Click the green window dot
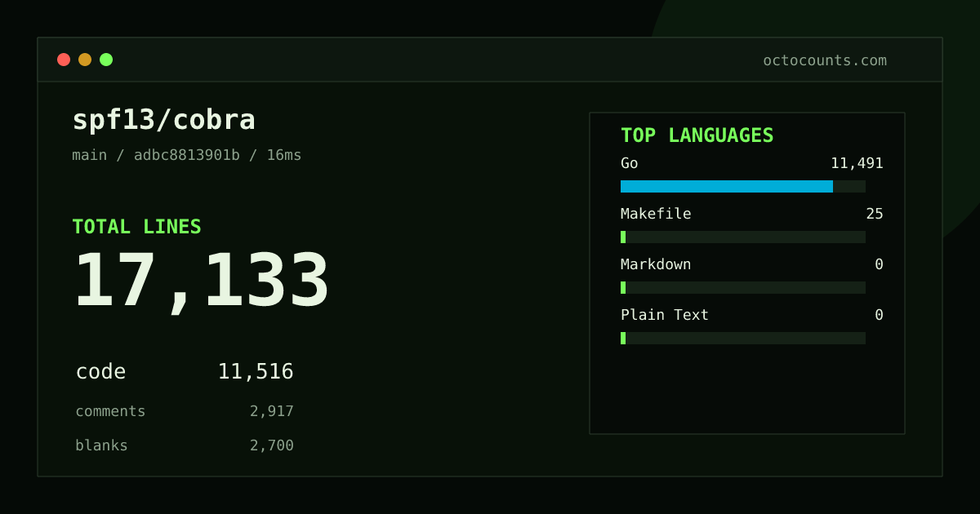 point(106,60)
